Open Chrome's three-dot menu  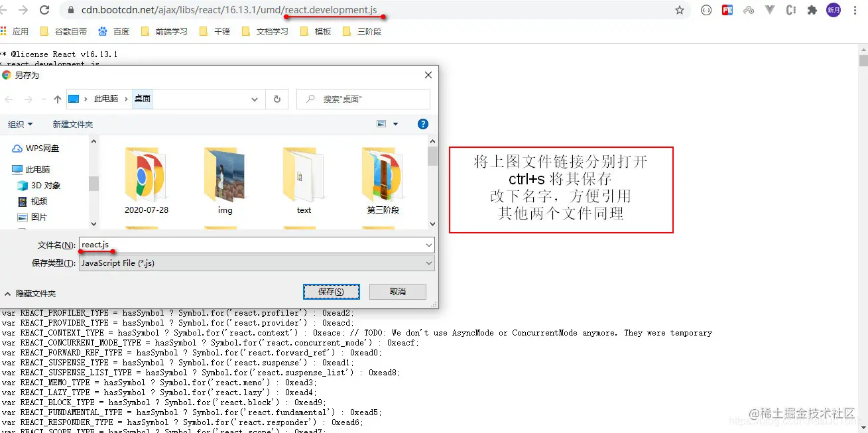point(855,10)
